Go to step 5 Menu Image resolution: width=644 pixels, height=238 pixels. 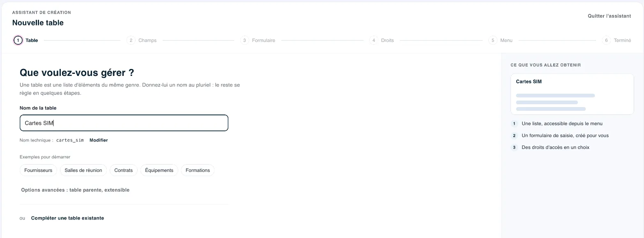point(500,40)
